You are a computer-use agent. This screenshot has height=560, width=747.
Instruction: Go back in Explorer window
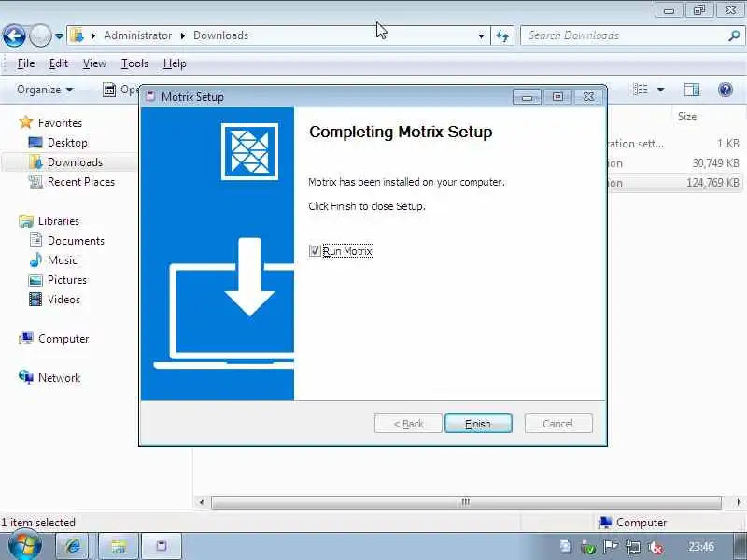(14, 35)
